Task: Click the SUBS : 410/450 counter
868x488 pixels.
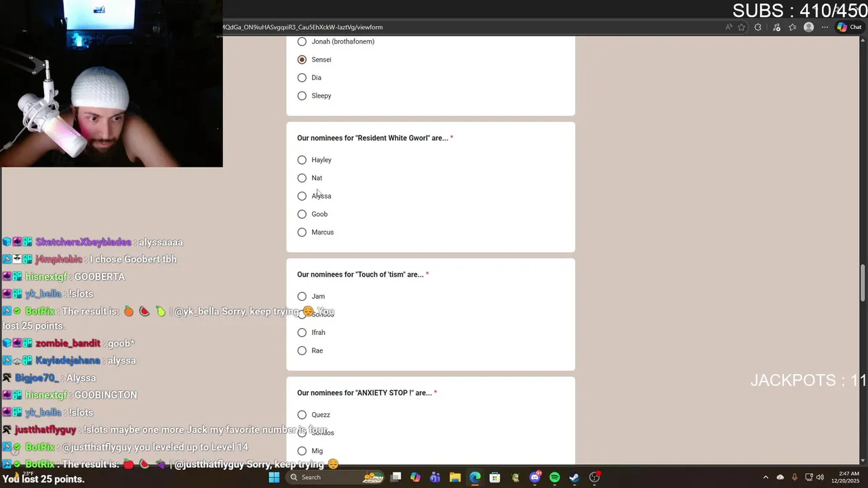Action: click(x=800, y=11)
